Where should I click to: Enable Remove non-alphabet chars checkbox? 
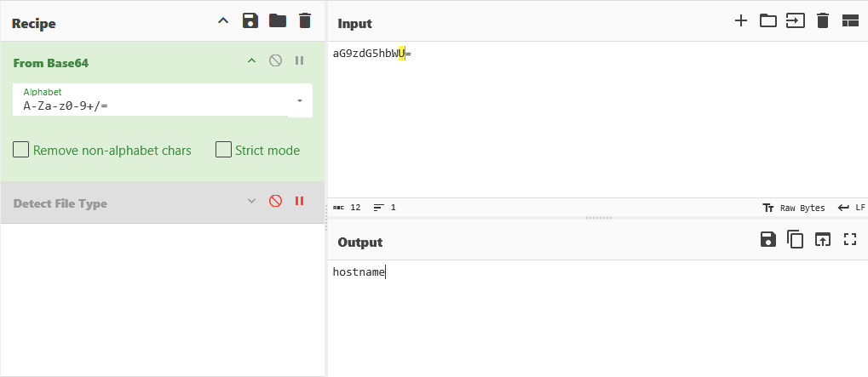[x=21, y=150]
